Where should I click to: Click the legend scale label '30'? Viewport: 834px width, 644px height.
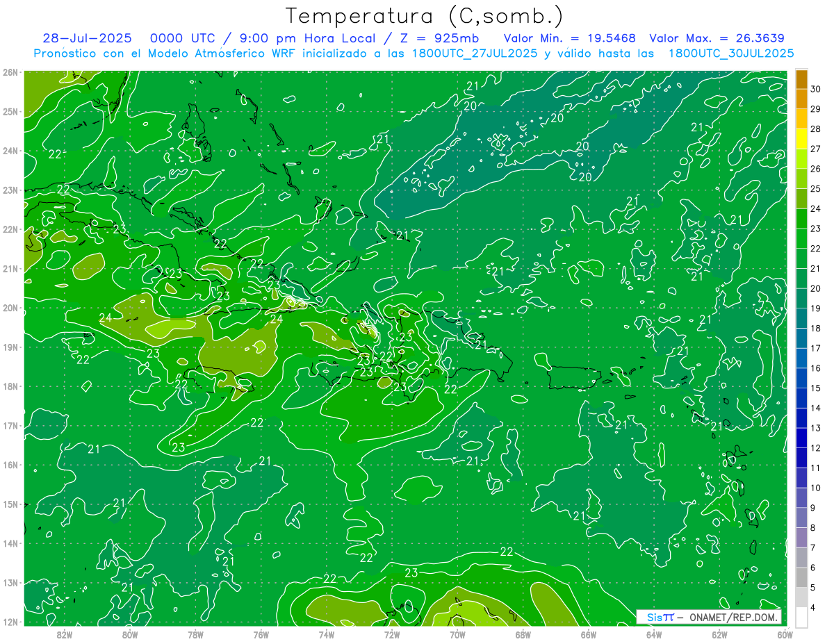[816, 89]
